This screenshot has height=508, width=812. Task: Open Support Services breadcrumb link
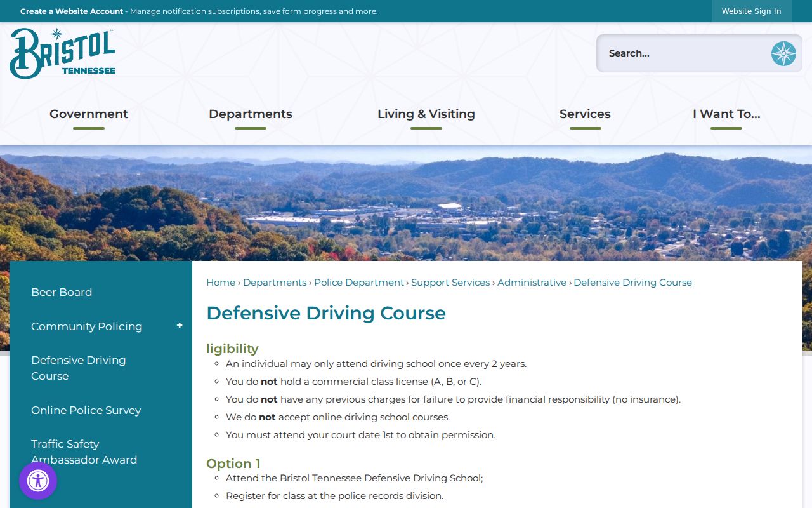[450, 283]
